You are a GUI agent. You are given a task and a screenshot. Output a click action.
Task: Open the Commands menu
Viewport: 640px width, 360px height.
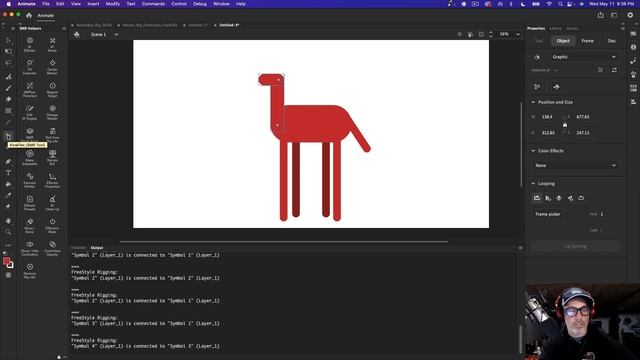[x=153, y=4]
